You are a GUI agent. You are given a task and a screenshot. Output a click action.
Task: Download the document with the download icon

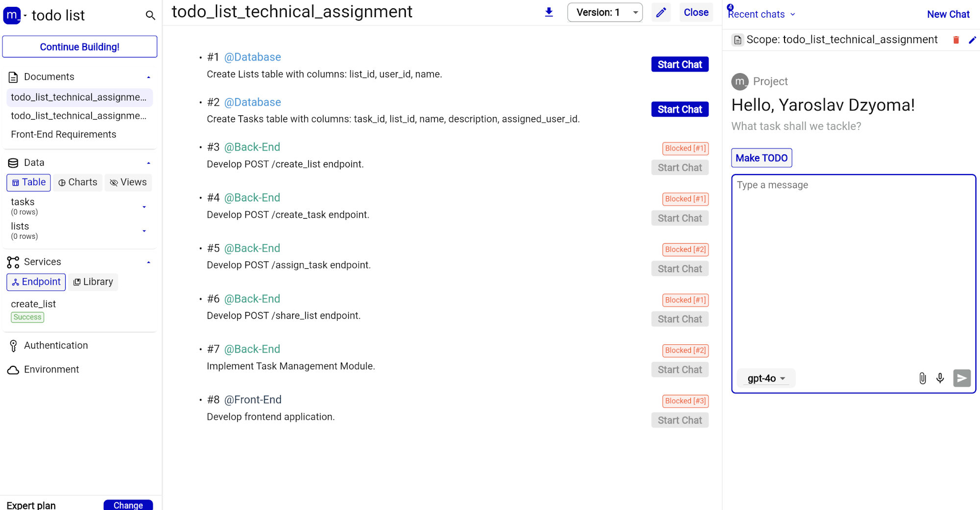point(549,12)
